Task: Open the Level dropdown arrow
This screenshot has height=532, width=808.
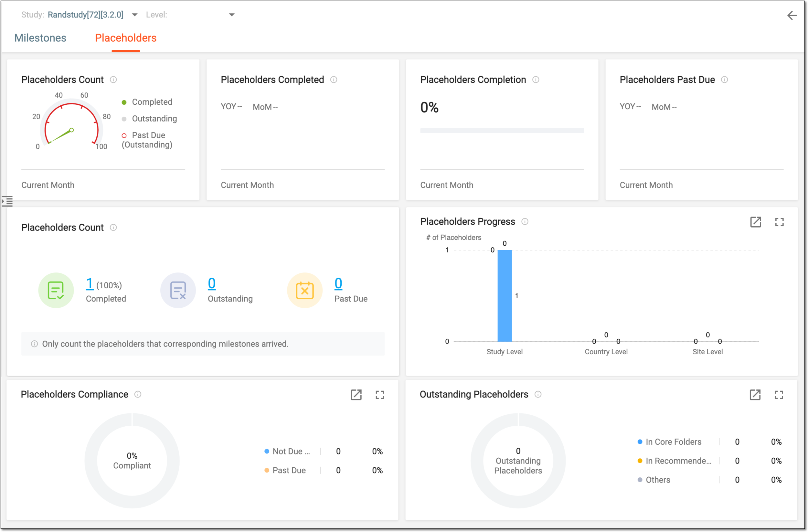Action: pos(232,15)
